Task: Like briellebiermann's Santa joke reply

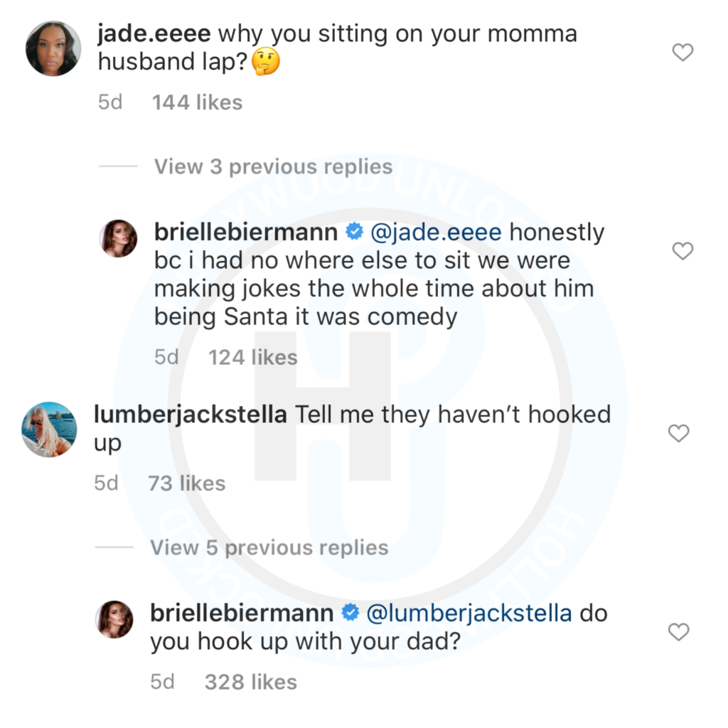Action: click(x=682, y=251)
